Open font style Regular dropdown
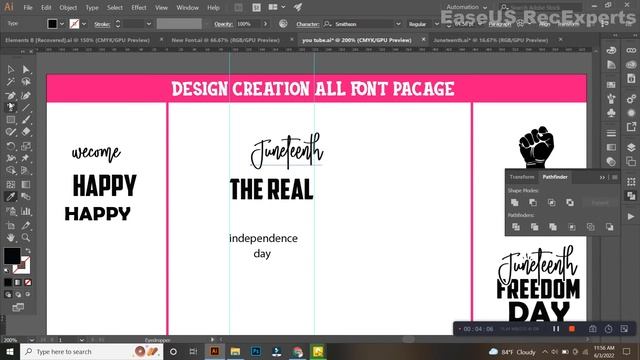Viewport: 640px width, 360px height. (x=437, y=24)
